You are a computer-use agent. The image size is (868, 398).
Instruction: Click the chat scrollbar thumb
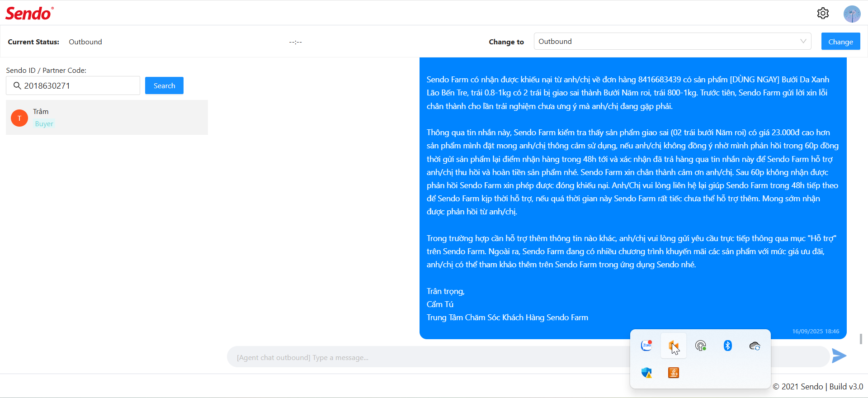861,339
